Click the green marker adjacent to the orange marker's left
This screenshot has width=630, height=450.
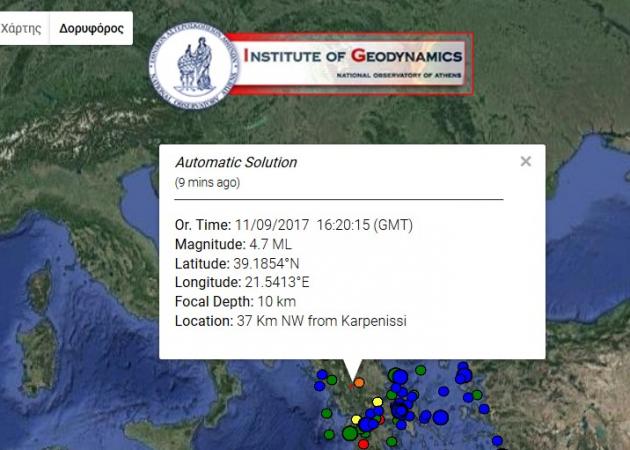point(332,380)
